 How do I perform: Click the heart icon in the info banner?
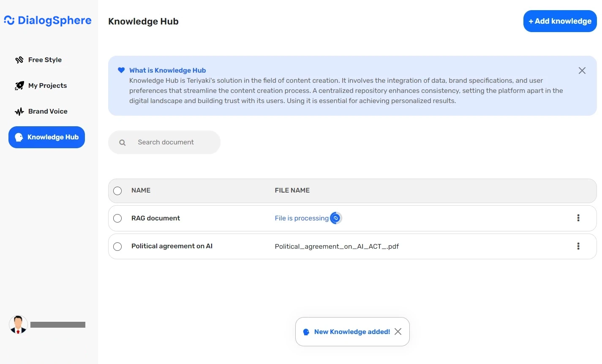click(x=121, y=70)
